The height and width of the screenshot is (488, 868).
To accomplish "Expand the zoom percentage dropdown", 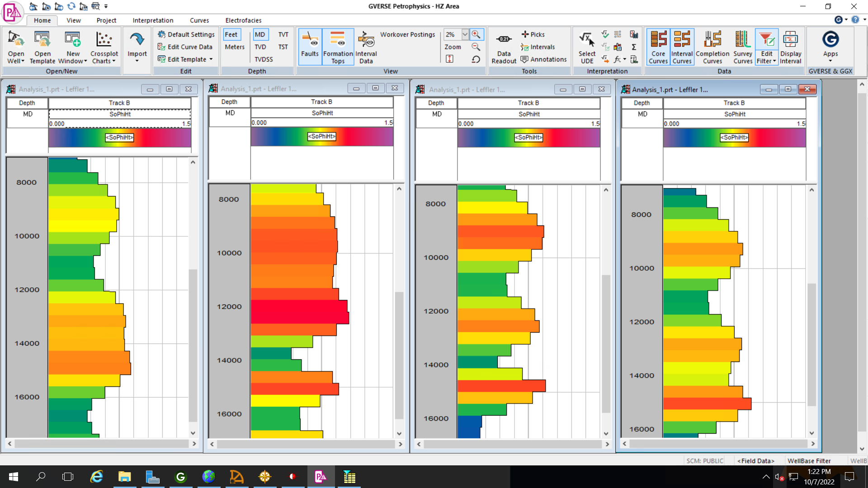I will coord(465,34).
